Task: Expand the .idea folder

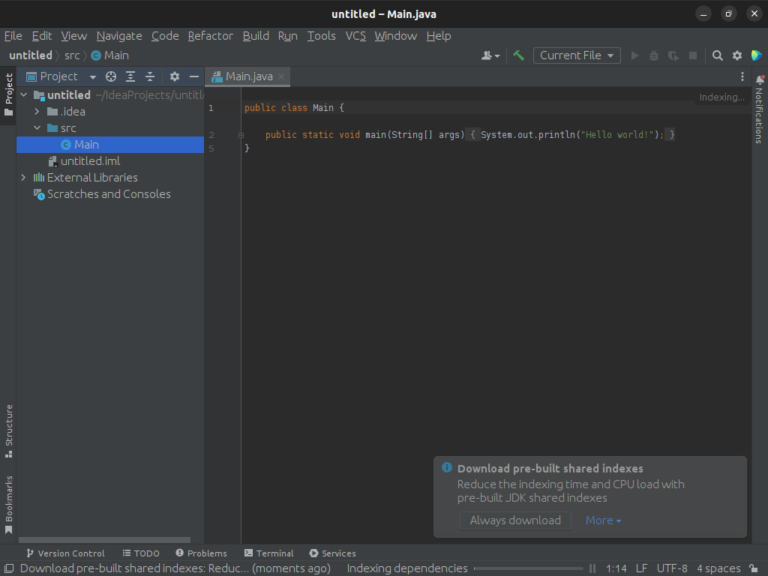Action: [x=37, y=112]
